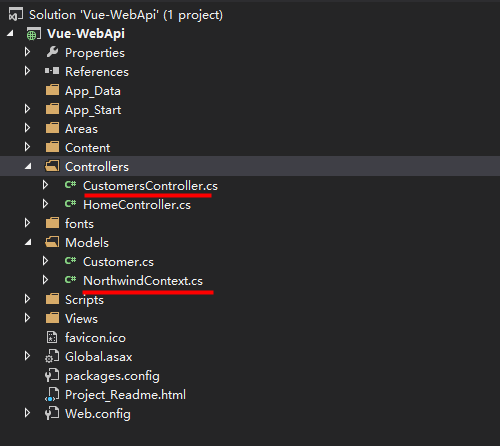
Task: Expand the Web.config node arrow
Action: pos(27,413)
